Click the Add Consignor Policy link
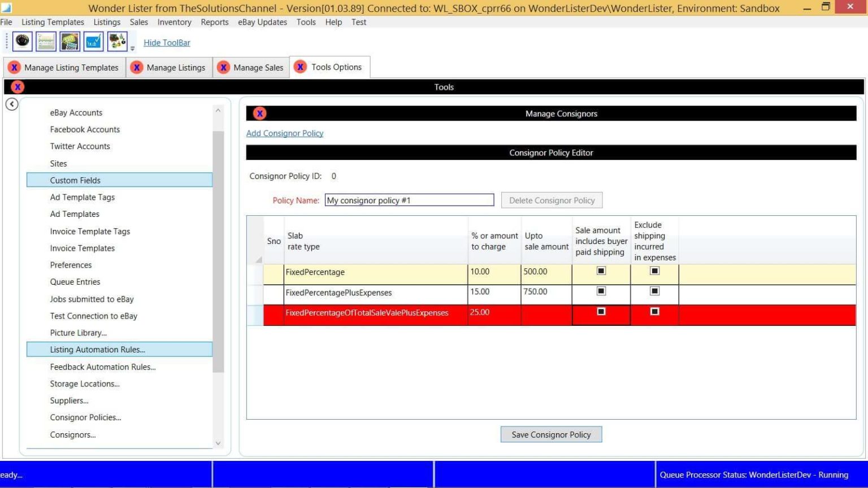Screen dimensions: 868x488 (285, 133)
